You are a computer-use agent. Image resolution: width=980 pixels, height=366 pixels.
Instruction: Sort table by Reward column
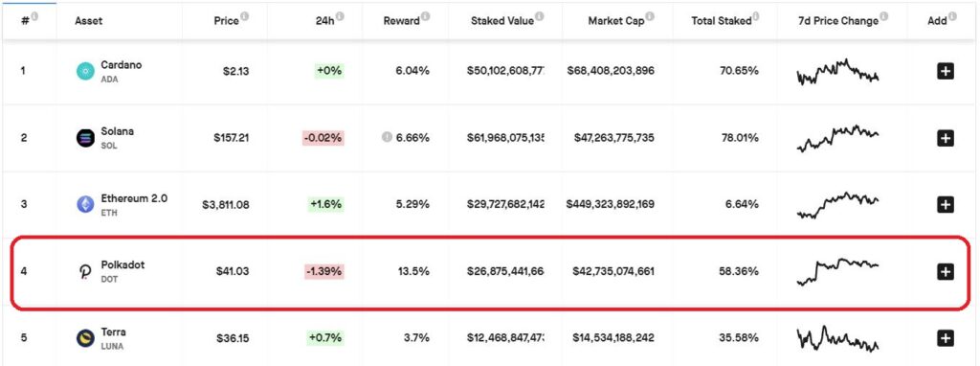tap(401, 21)
